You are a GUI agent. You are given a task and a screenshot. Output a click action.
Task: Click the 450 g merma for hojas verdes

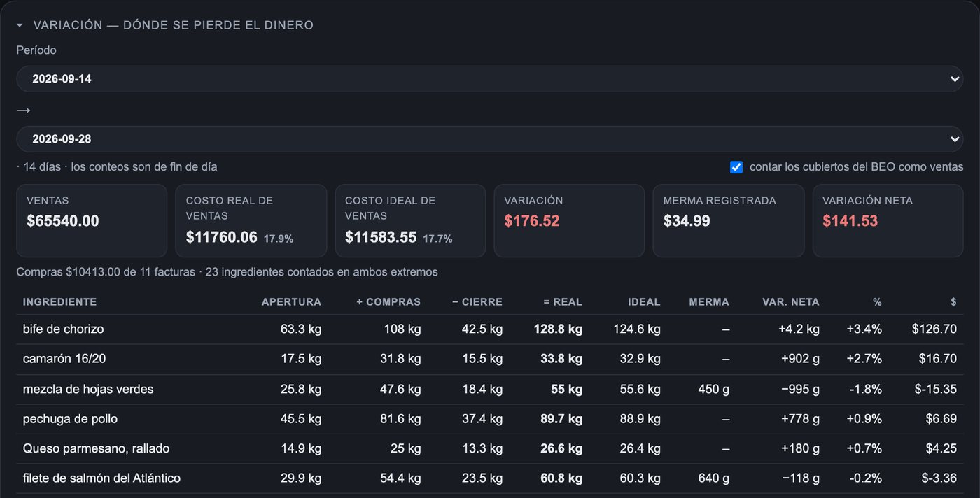(x=714, y=389)
